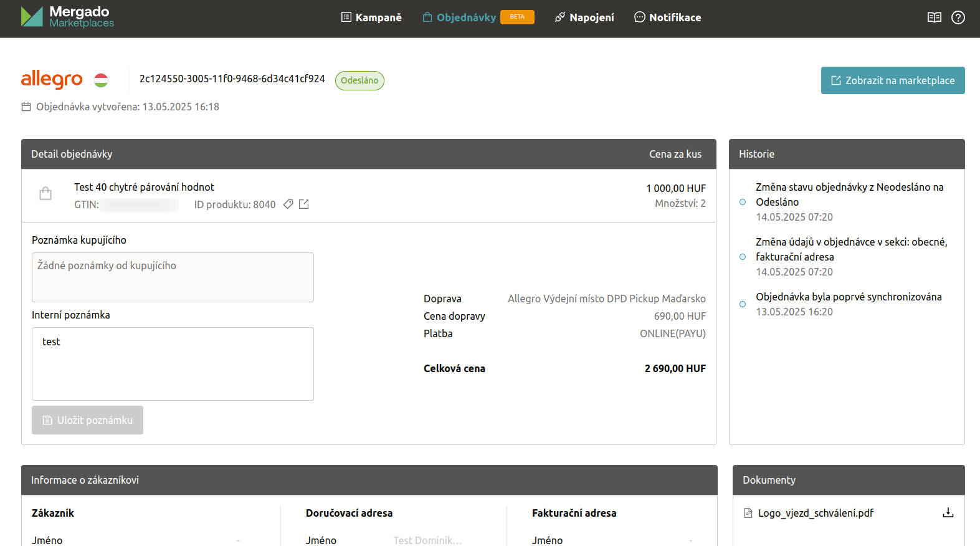Click the Mergado Marketplaces logo
980x546 pixels.
coord(67,17)
